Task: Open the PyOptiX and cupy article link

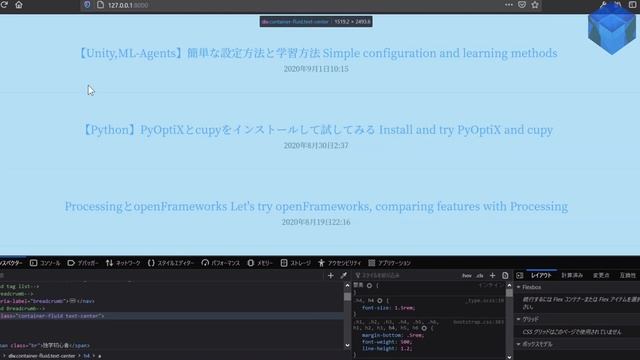Action: 317,130
